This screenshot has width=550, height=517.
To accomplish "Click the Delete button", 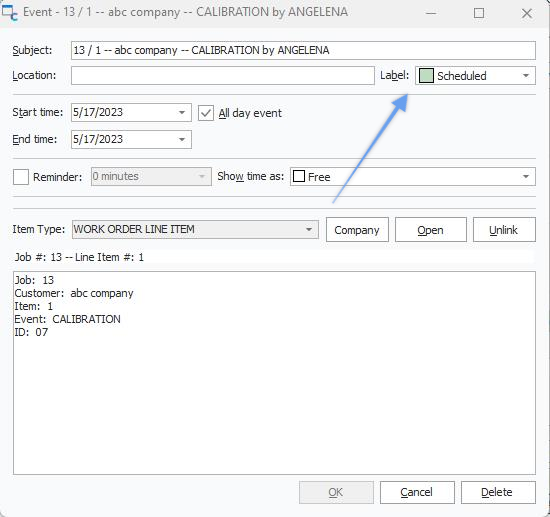I will click(498, 492).
